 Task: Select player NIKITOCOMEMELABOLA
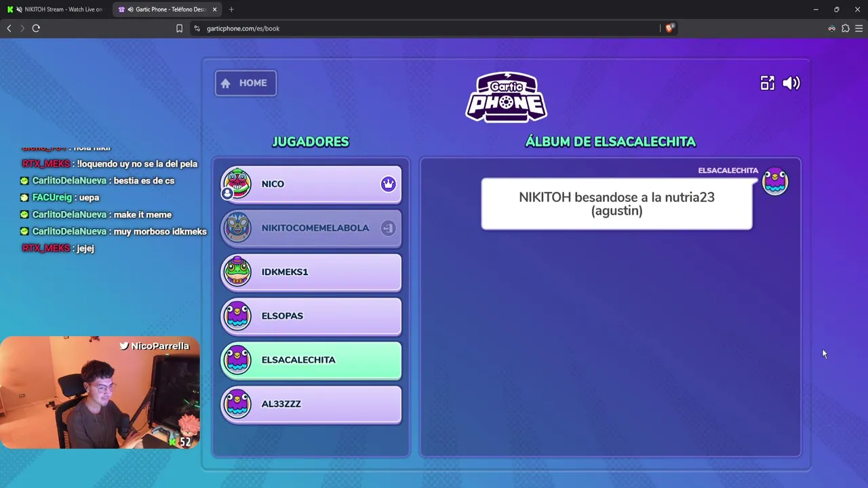(x=311, y=228)
